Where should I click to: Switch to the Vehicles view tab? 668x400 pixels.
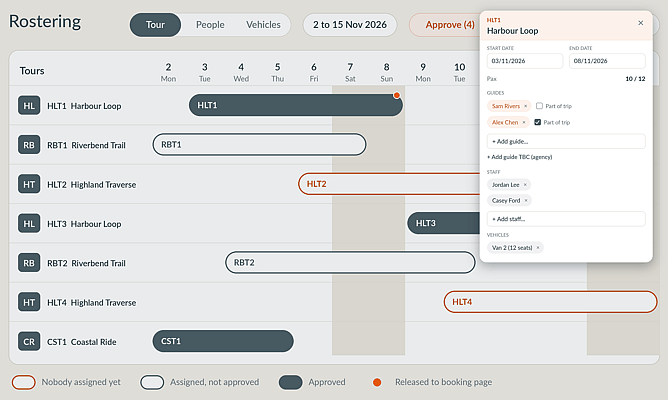[263, 25]
